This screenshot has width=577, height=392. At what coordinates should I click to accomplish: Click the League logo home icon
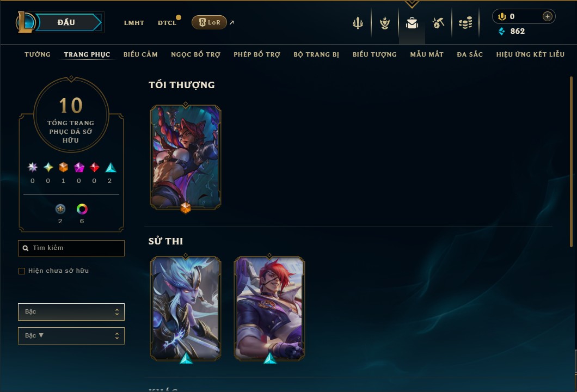(26, 22)
